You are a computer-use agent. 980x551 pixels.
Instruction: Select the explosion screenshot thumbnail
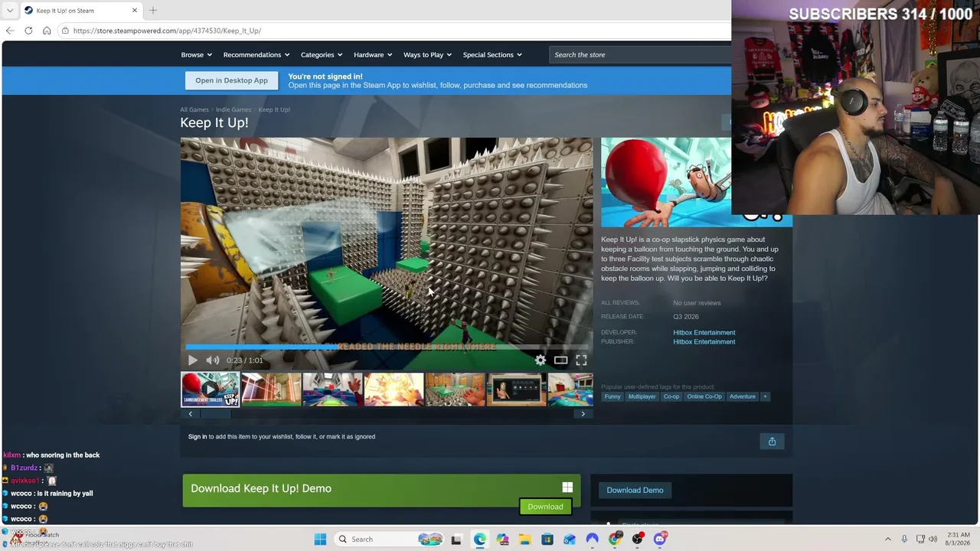tap(394, 390)
